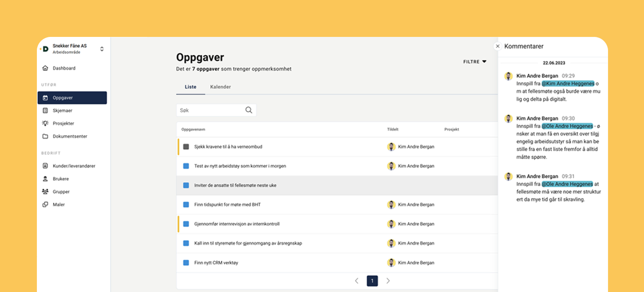Screen dimensions: 644x292
Task: Select the Prosjekter lightbulb icon
Action: (45, 124)
